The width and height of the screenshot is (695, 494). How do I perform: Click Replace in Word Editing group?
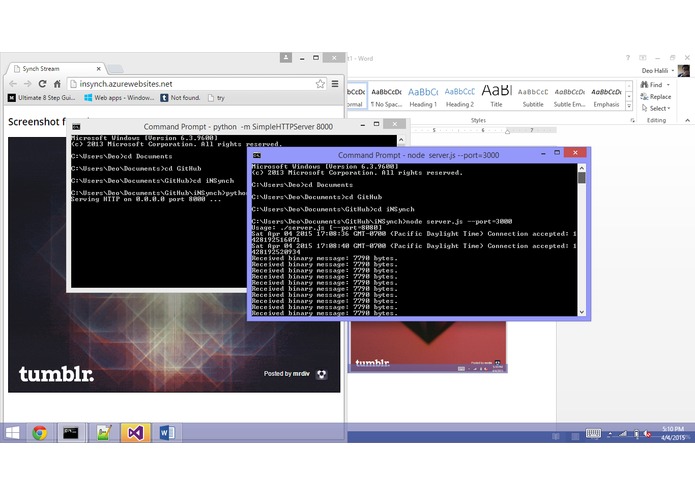pyautogui.click(x=656, y=97)
